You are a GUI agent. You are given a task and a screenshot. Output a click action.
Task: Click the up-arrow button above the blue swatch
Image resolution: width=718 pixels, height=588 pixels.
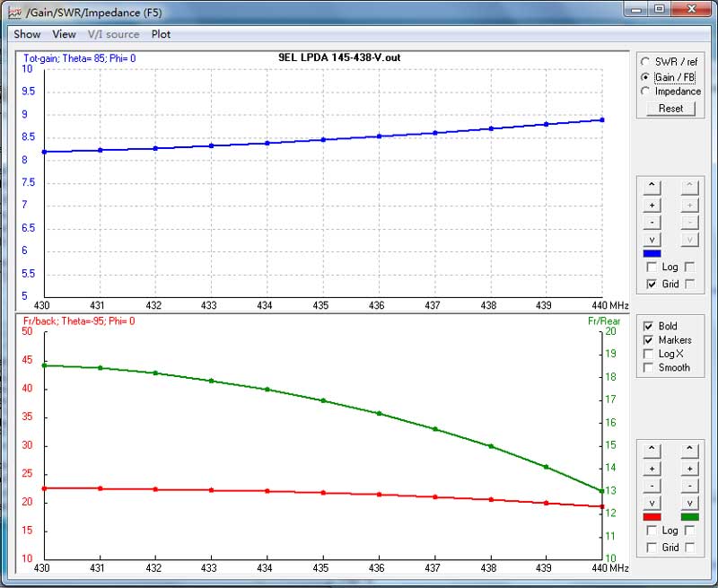click(652, 187)
